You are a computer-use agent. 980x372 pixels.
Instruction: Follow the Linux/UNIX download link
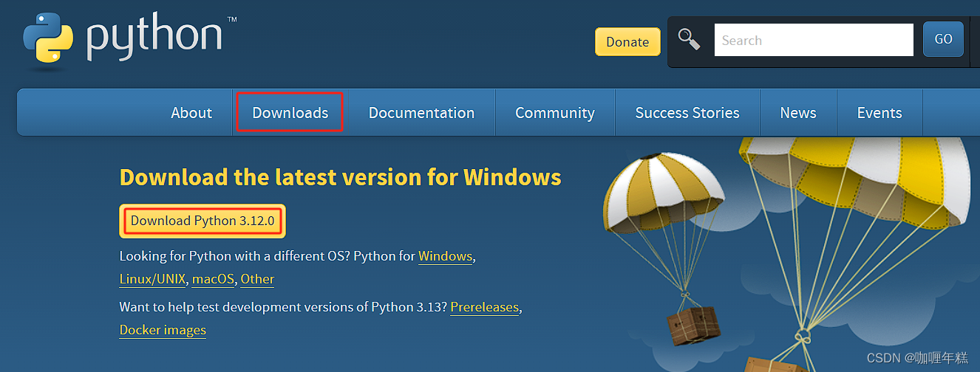tap(153, 279)
